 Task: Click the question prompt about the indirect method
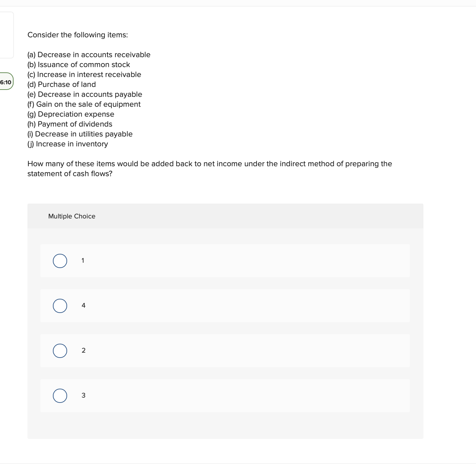coord(210,169)
